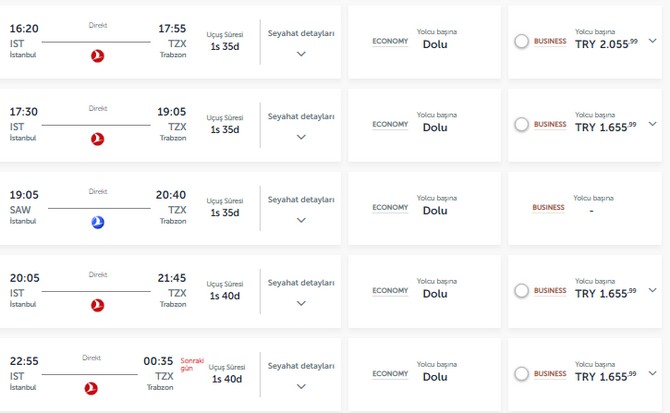670x413 pixels.
Task: Click the Seyahat detayları label on 20:05 flight
Action: tap(301, 282)
